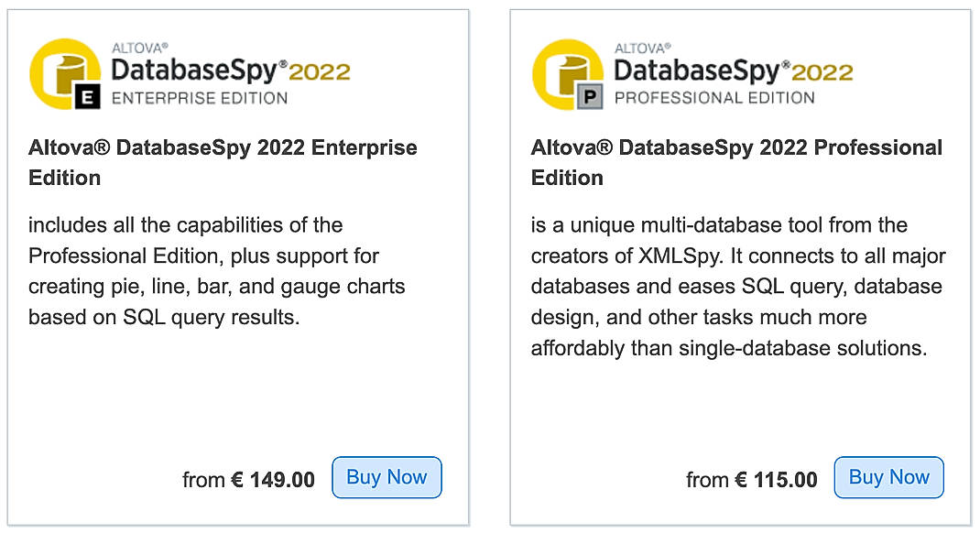Click the Enterprise description about gauge charts

217,270
